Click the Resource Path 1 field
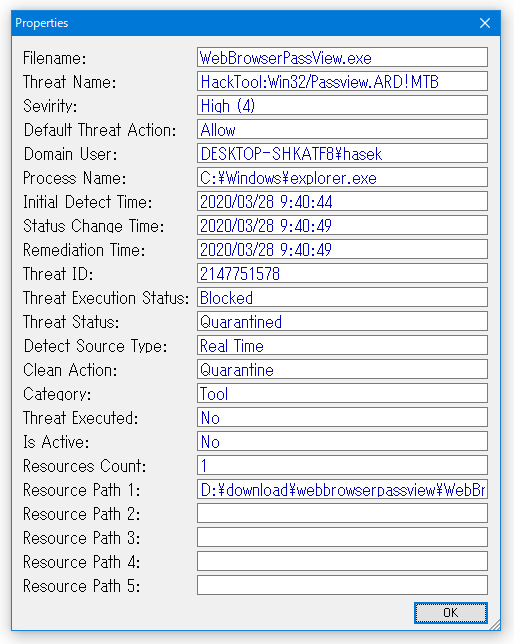The image size is (514, 644). point(342,489)
